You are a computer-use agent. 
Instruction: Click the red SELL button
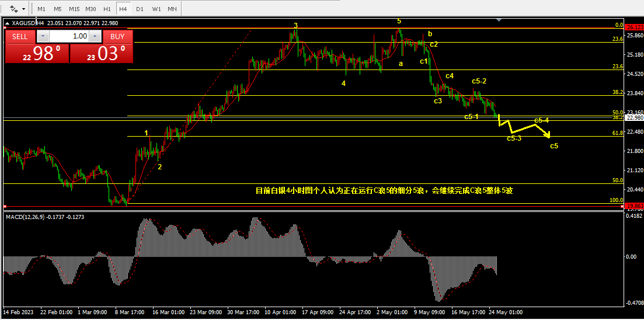tap(20, 37)
